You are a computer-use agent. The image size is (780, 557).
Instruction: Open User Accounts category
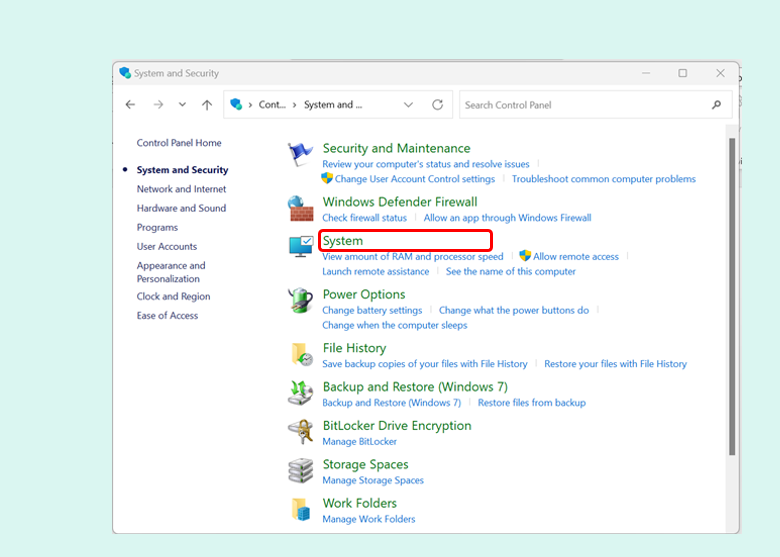(x=167, y=246)
